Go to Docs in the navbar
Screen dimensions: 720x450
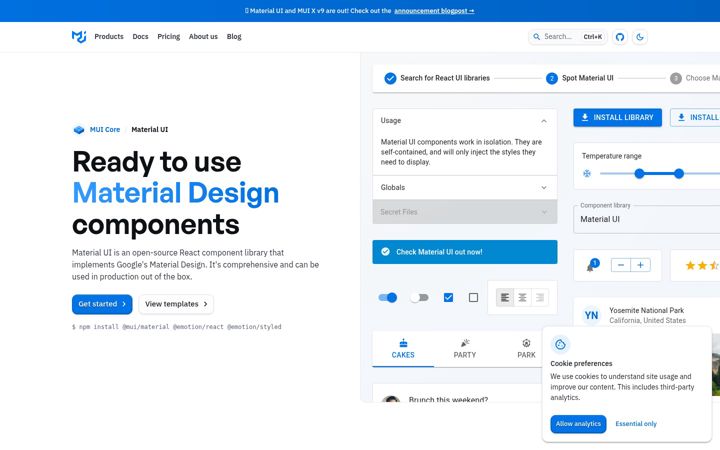[140, 36]
